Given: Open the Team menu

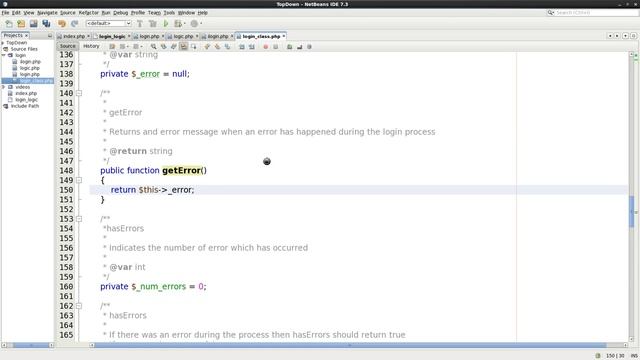Looking at the screenshot, I should pyautogui.click(x=154, y=13).
